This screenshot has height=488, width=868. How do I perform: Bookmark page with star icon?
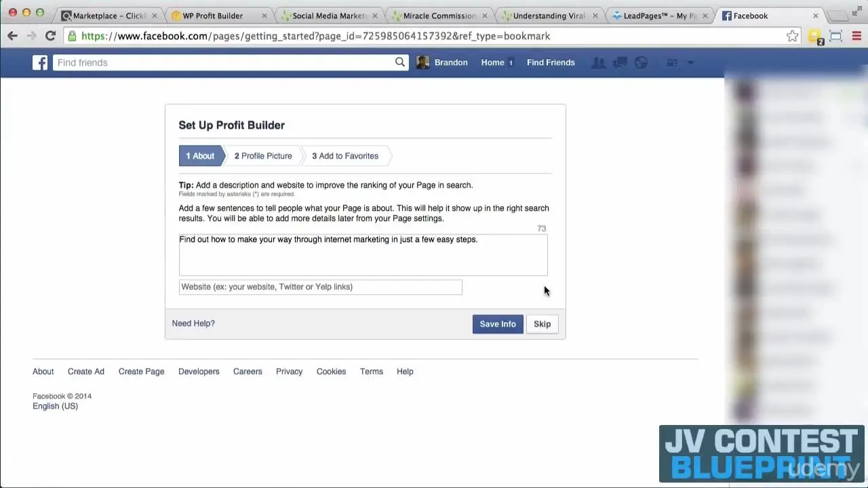click(792, 36)
